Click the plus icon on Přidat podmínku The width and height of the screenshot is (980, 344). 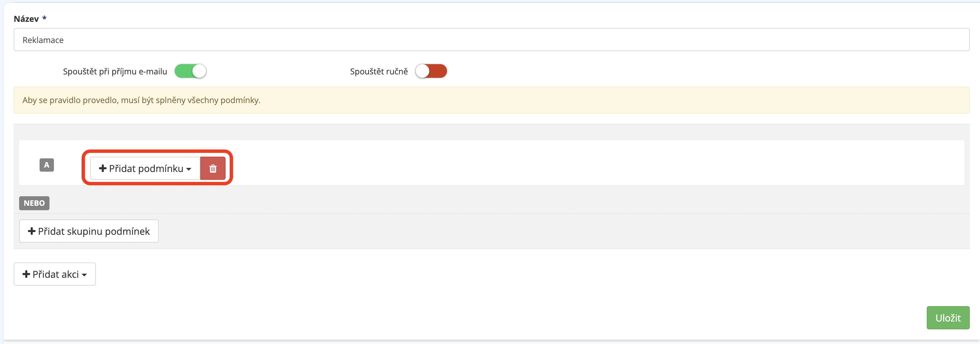click(102, 168)
